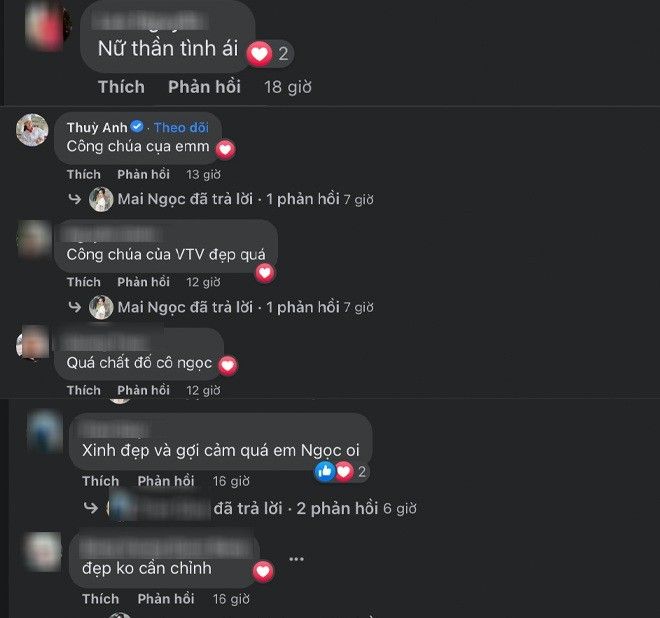The height and width of the screenshot is (618, 660).
Task: Open Thuỳ Anh's profile name
Action: (97, 127)
